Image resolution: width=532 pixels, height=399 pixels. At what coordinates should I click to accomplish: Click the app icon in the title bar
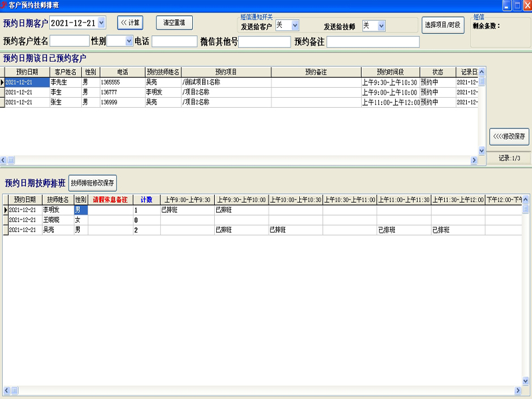click(3, 5)
